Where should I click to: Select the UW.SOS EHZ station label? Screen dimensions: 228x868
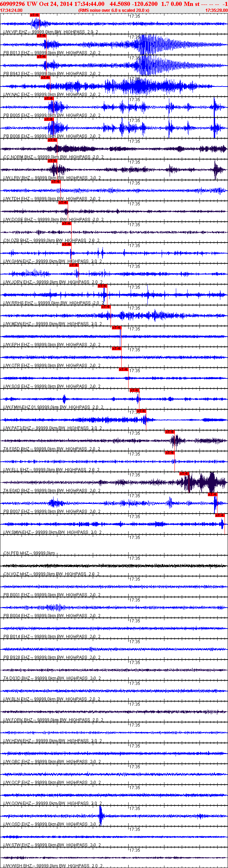[x=52, y=386]
